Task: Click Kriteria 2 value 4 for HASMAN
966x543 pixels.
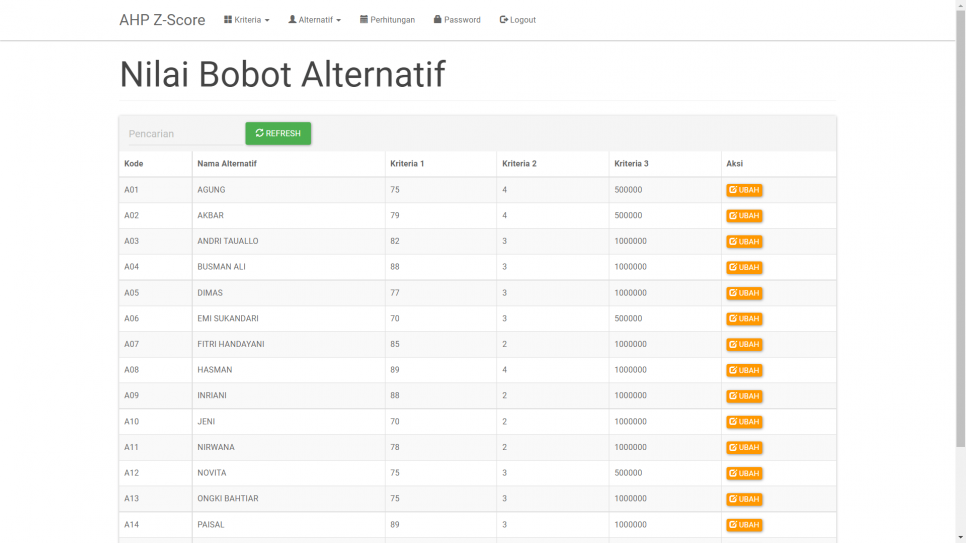Action: pos(505,370)
